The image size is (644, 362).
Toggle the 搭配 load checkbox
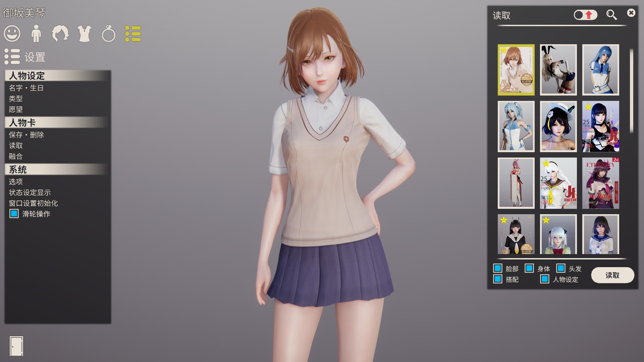tap(498, 279)
